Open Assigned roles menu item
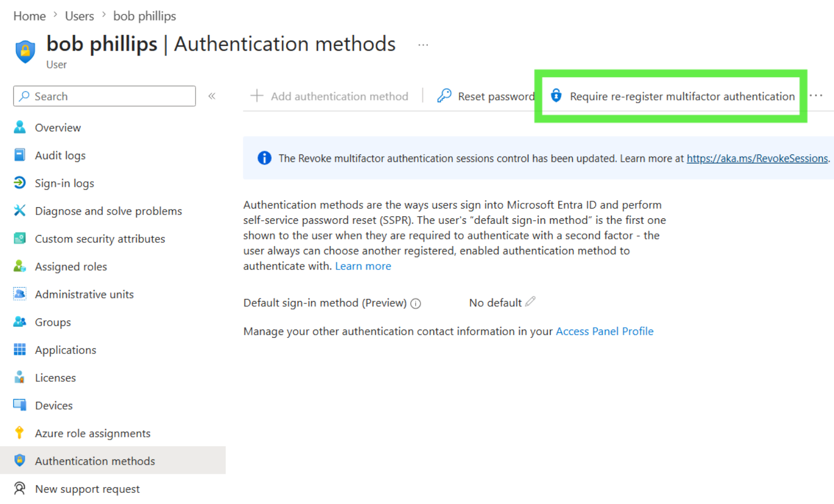834x504 pixels. click(71, 267)
